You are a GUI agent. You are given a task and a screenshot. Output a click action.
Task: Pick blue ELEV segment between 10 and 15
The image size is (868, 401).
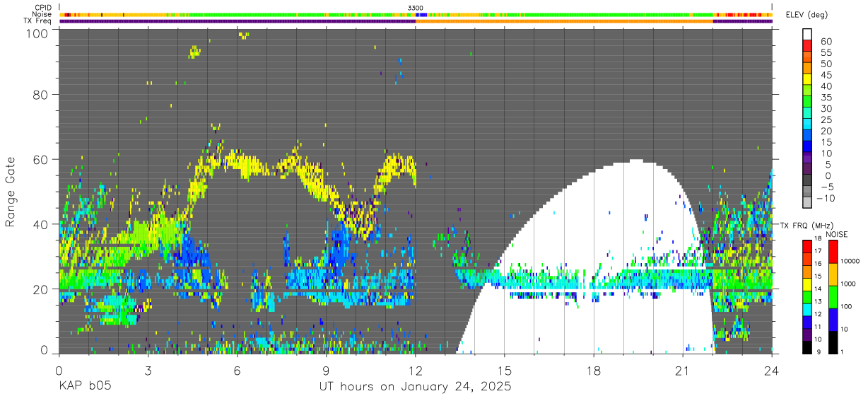tap(807, 148)
